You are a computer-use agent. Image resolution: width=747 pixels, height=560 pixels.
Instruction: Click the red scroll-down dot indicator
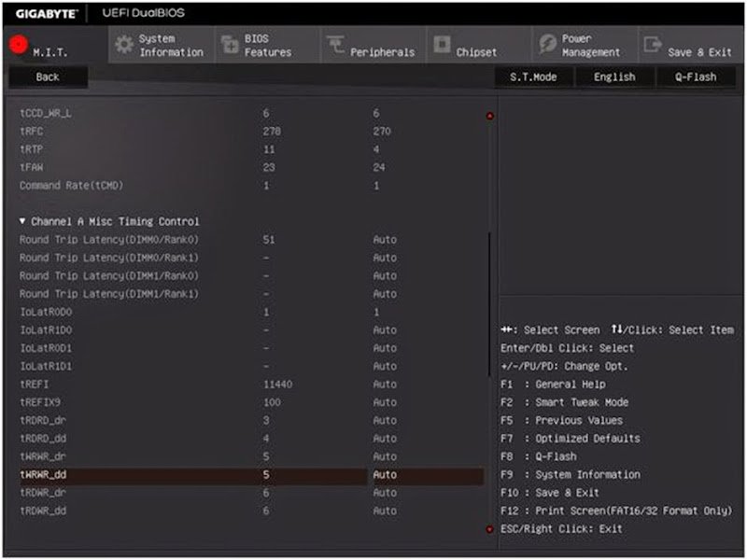489,529
